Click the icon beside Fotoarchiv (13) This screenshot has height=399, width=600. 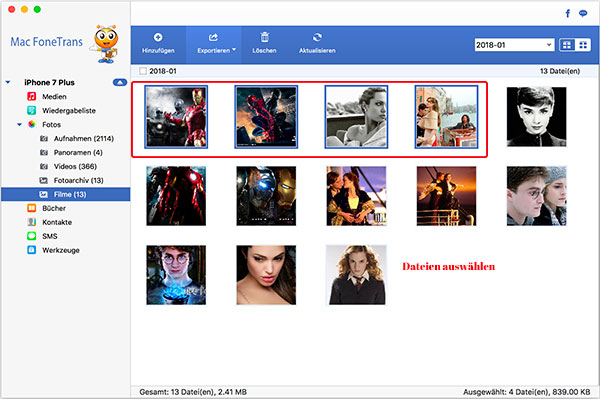[44, 180]
